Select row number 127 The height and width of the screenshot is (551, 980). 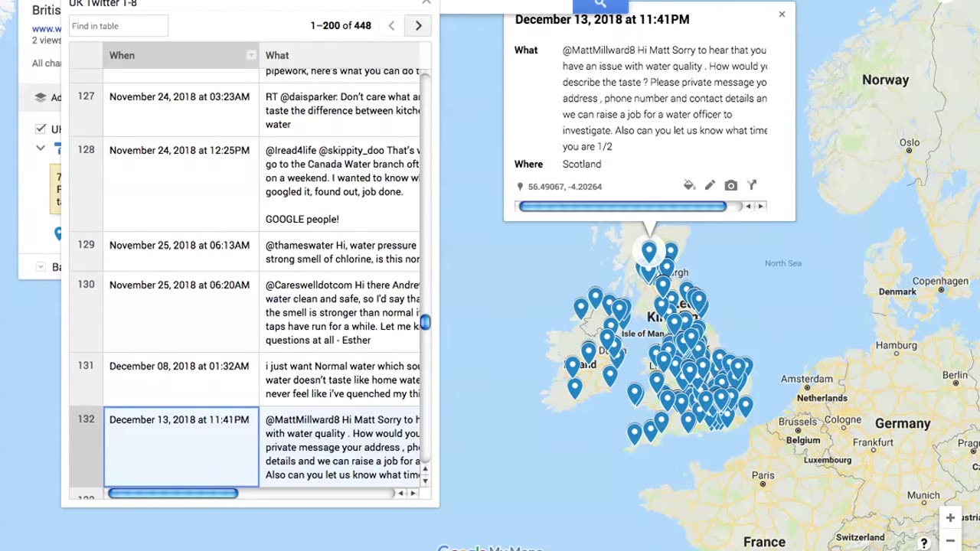[86, 109]
